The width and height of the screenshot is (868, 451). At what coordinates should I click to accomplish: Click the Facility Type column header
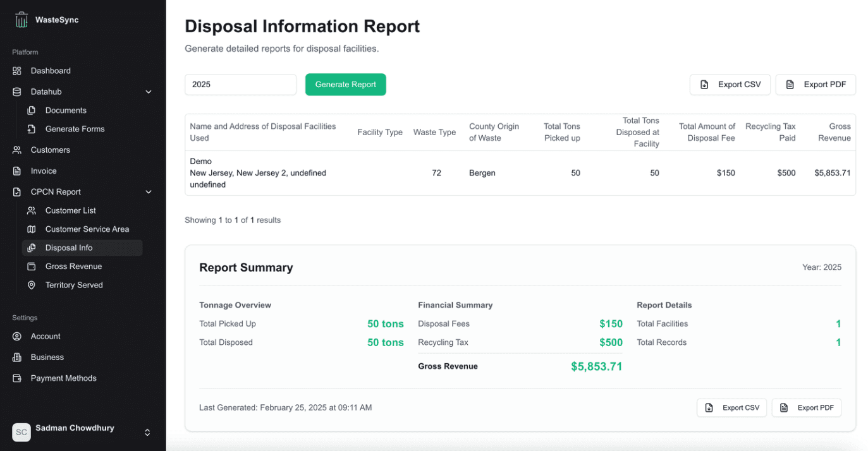pyautogui.click(x=380, y=132)
